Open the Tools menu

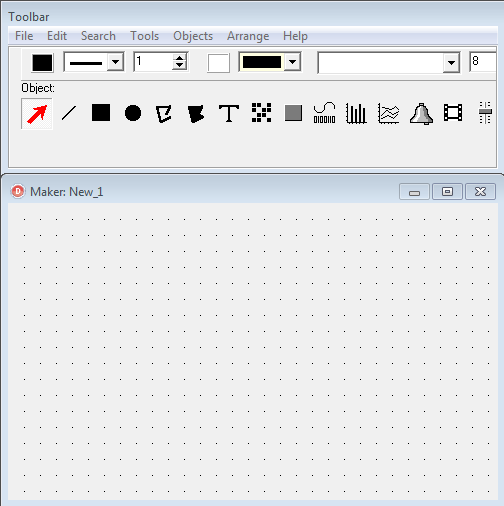click(x=144, y=36)
